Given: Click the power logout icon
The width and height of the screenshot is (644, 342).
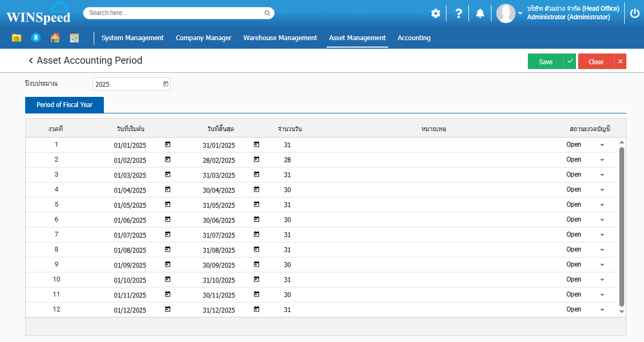Looking at the screenshot, I should [634, 13].
